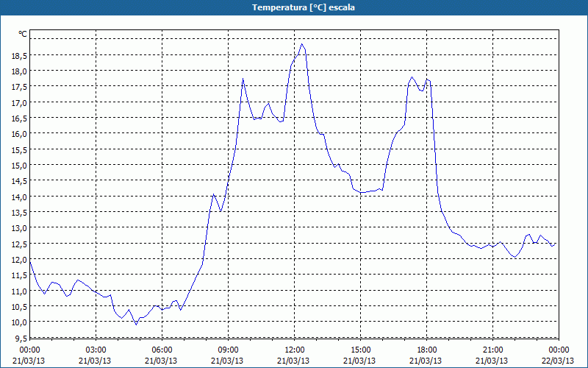The height and width of the screenshot is (368, 588).
Task: Click the 11,0 scale label
Action: tap(19, 291)
